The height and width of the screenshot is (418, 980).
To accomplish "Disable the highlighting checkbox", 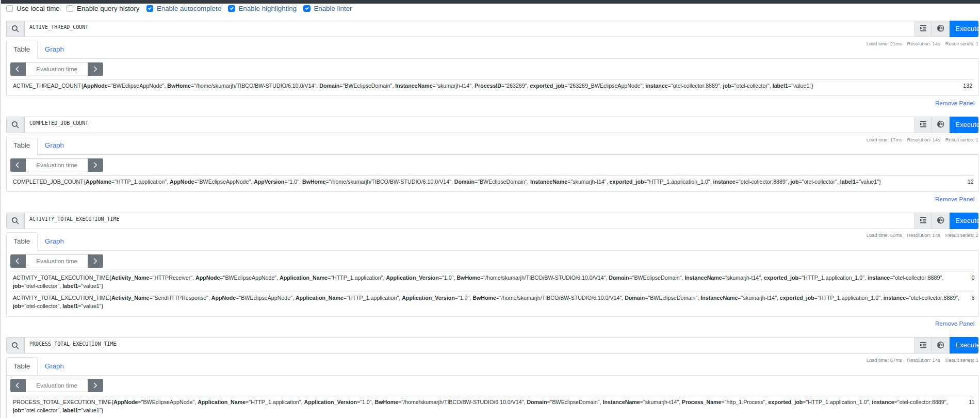I will click(232, 9).
